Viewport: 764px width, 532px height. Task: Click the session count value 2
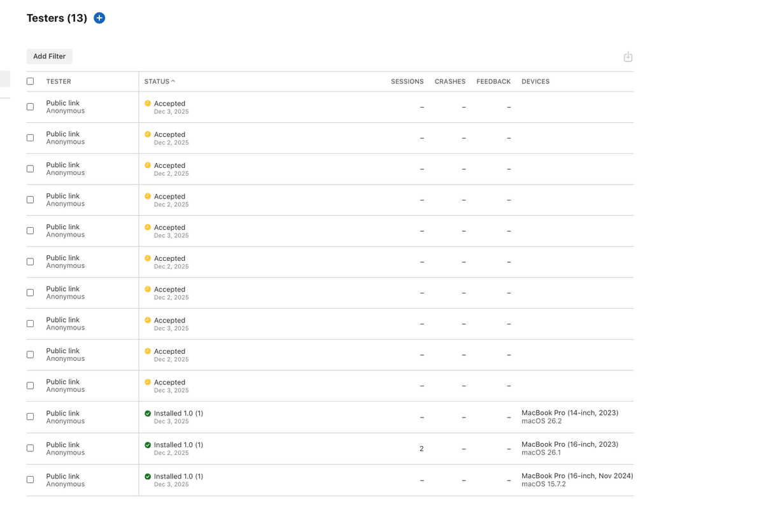[421, 448]
